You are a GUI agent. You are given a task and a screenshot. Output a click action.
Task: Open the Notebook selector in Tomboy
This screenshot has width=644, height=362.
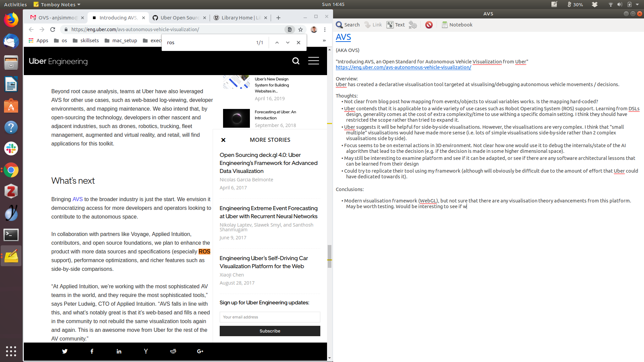coord(457,25)
